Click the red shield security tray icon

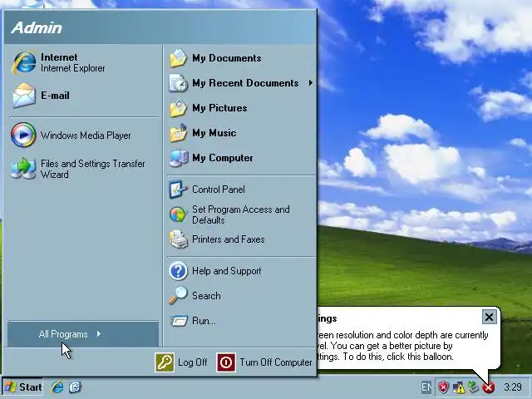pyautogui.click(x=443, y=387)
